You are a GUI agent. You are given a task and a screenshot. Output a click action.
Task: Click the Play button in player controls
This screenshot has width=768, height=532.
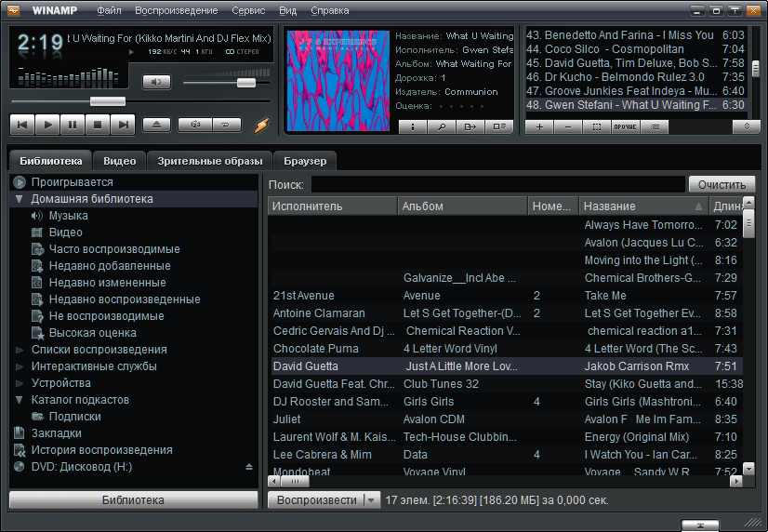[47, 124]
